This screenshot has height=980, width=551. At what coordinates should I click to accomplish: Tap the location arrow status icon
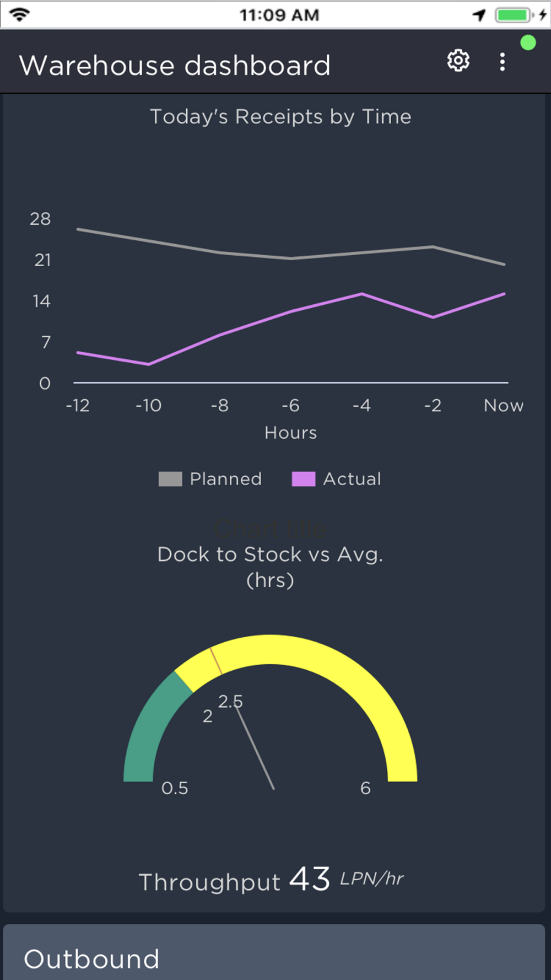(479, 15)
